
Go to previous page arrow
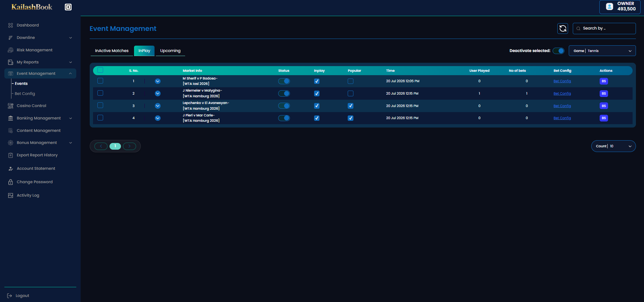pos(101,146)
